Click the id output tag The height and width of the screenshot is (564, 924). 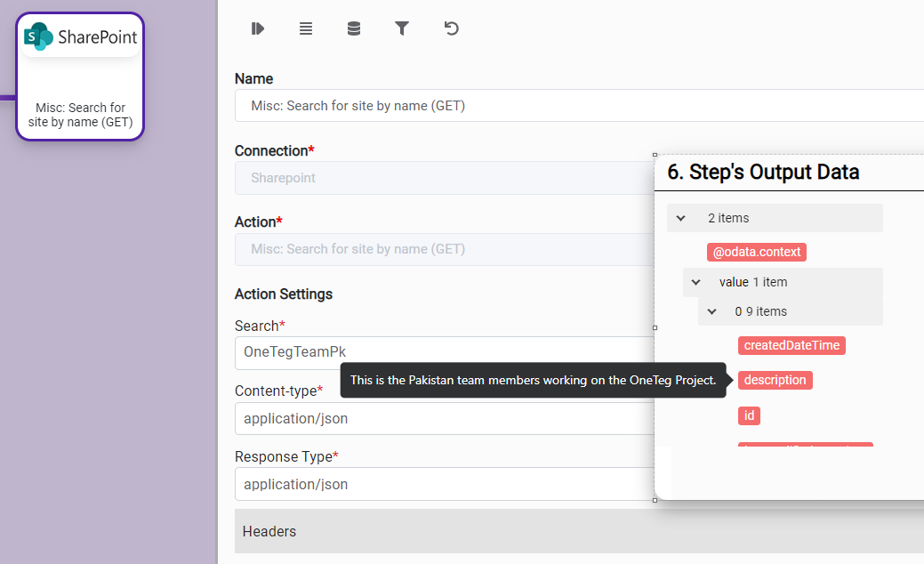(749, 415)
